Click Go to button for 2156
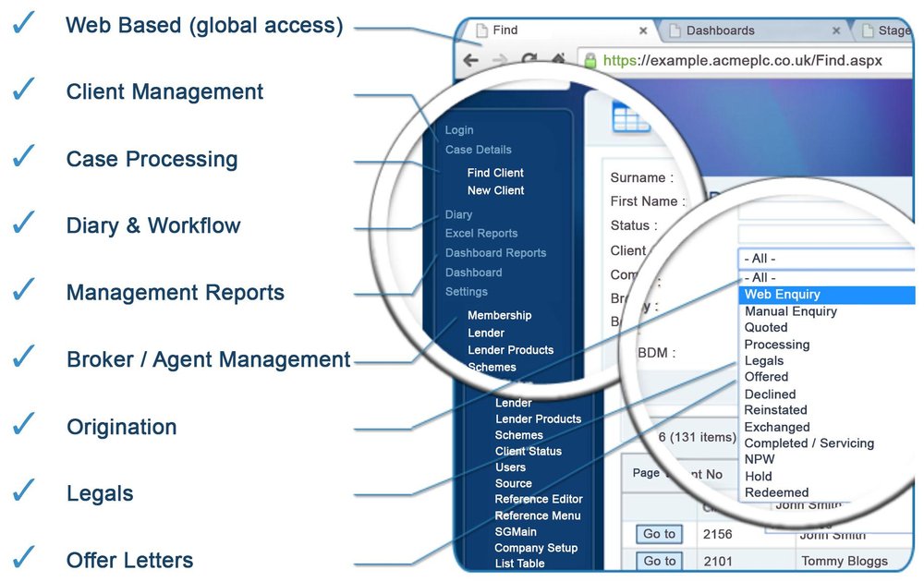The height and width of the screenshot is (582, 924). click(659, 534)
